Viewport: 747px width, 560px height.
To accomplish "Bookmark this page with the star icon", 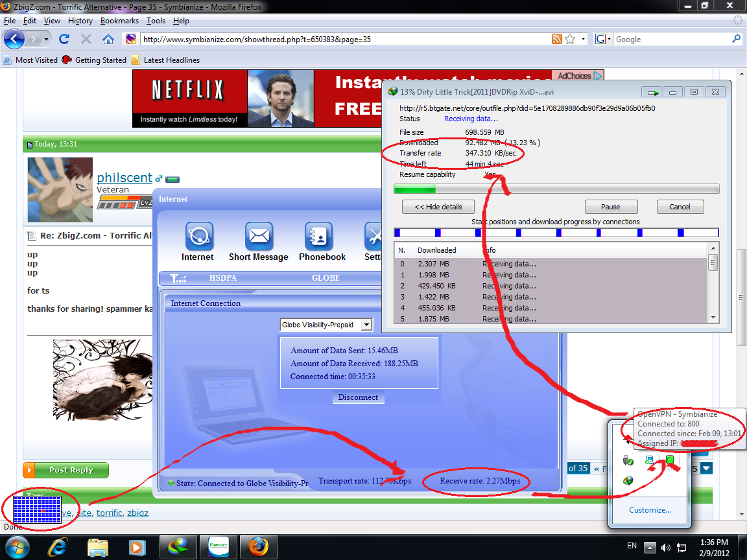I will coord(570,39).
